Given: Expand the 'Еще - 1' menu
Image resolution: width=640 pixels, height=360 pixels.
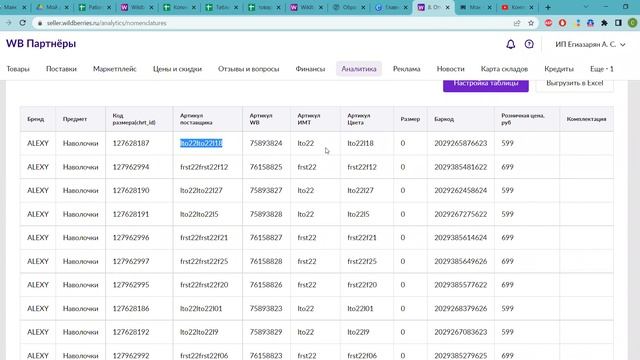Looking at the screenshot, I should click(x=602, y=69).
